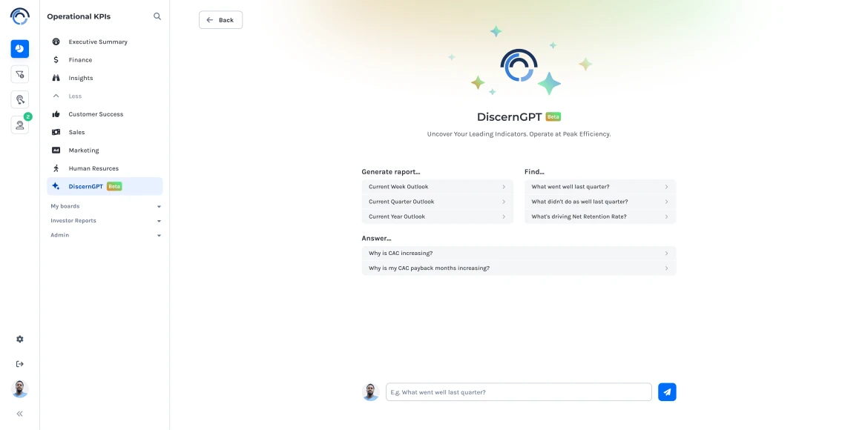The height and width of the screenshot is (430, 868).
Task: Click the question input field
Action: (518, 392)
